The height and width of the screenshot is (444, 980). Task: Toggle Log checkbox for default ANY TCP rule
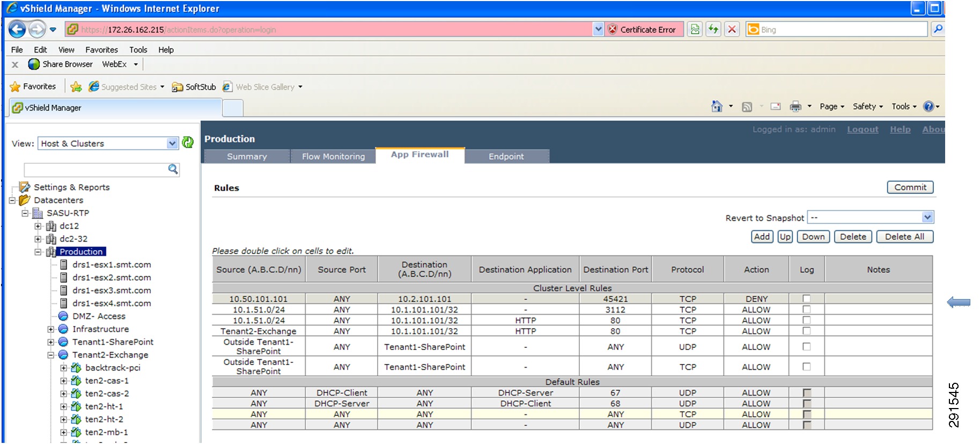807,414
